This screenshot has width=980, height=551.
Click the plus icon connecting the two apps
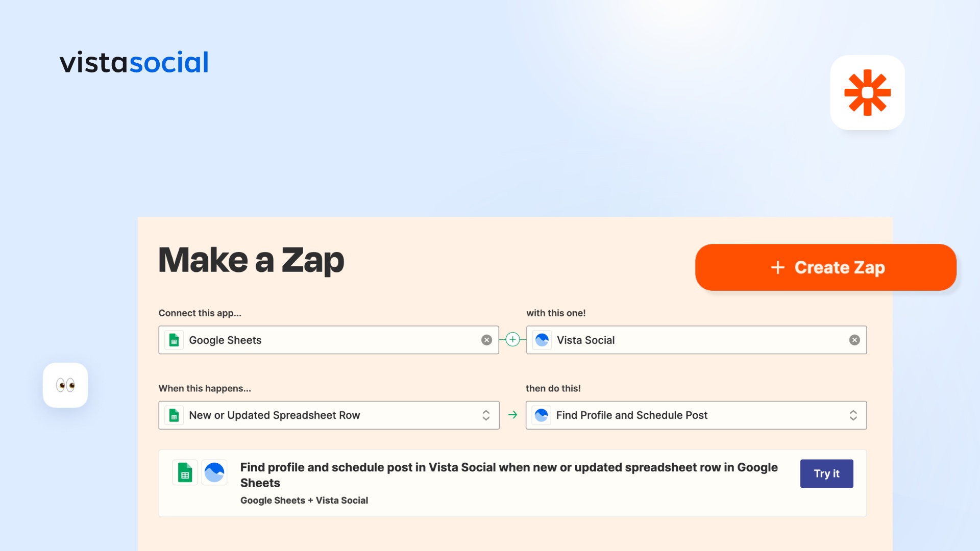click(x=512, y=340)
